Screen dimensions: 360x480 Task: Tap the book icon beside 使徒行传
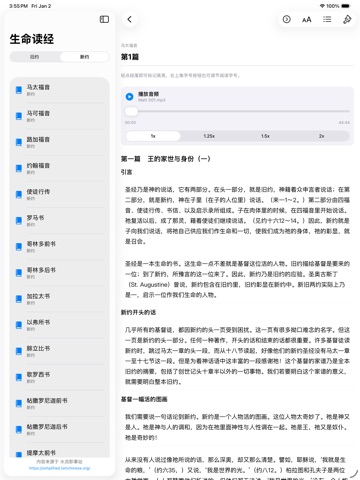[19, 194]
